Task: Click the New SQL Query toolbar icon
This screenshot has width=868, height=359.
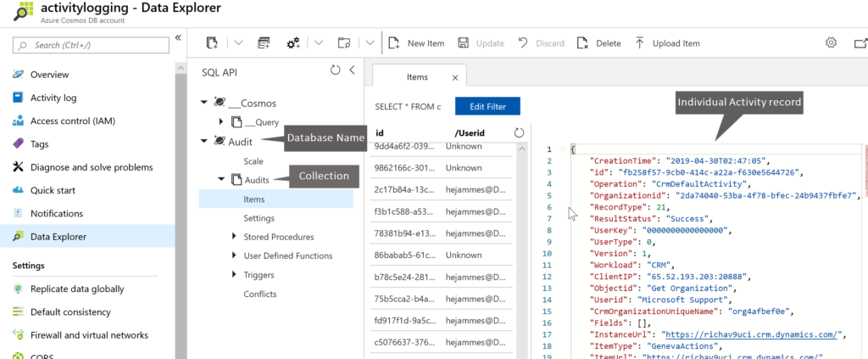Action: pyautogui.click(x=264, y=43)
